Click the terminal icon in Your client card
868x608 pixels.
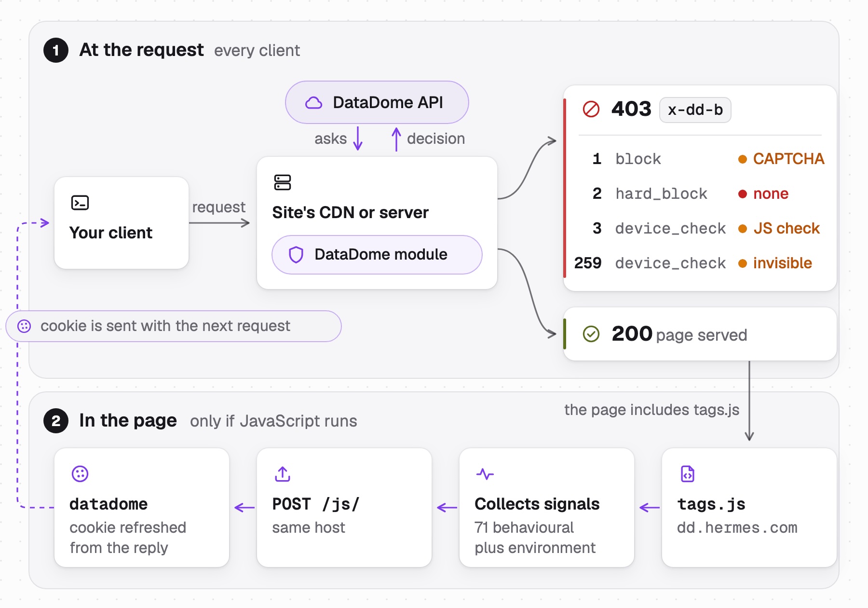point(80,203)
